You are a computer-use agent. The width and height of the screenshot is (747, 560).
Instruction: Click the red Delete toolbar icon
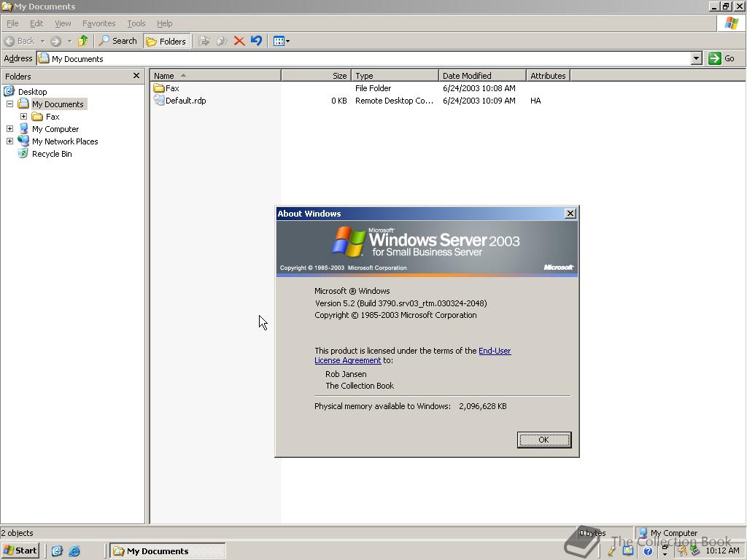[x=239, y=41]
